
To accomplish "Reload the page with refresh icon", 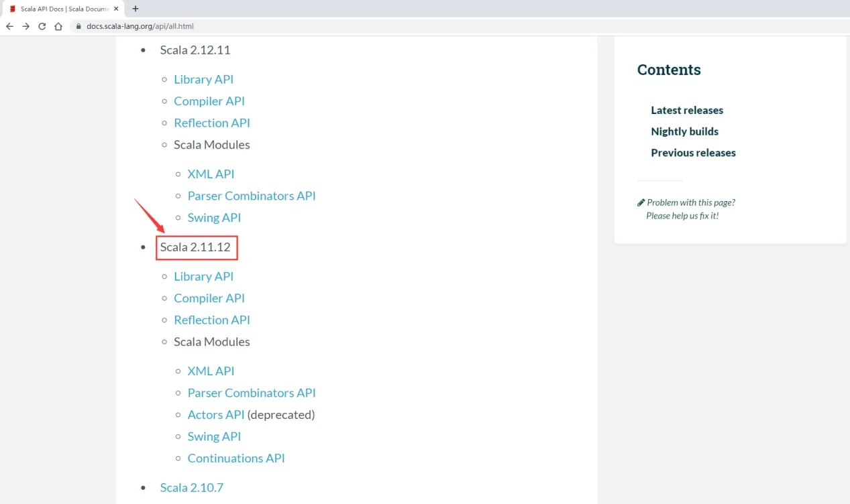I will pyautogui.click(x=42, y=26).
